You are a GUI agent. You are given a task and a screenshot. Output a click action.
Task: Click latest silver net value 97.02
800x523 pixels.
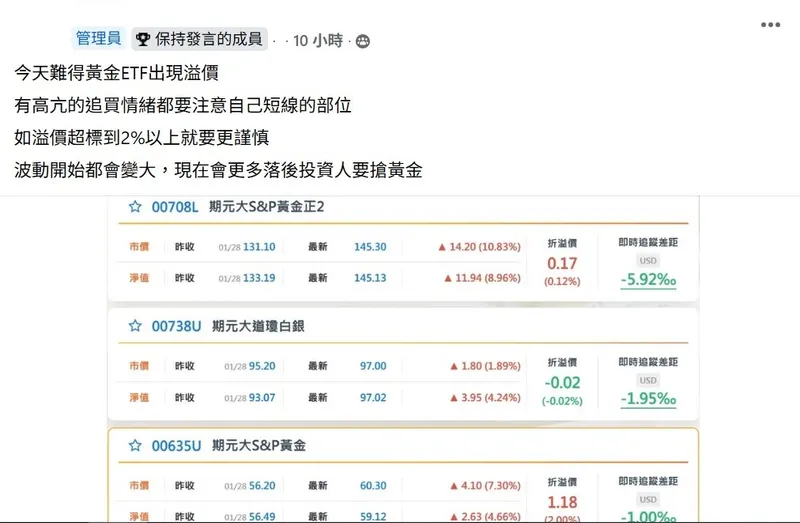click(373, 397)
